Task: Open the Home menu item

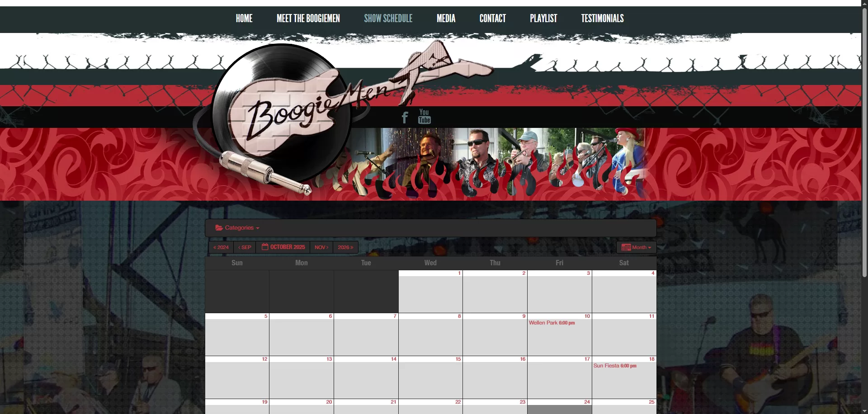Action: click(244, 19)
